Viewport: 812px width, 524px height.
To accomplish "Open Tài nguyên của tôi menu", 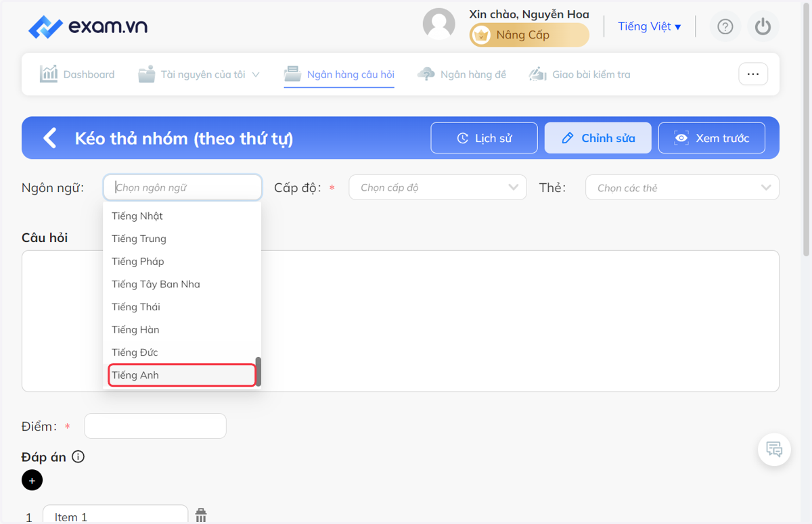I will click(199, 74).
